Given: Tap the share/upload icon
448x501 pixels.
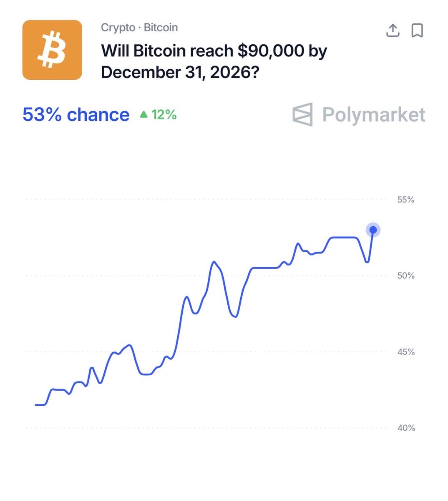Looking at the screenshot, I should [x=393, y=30].
